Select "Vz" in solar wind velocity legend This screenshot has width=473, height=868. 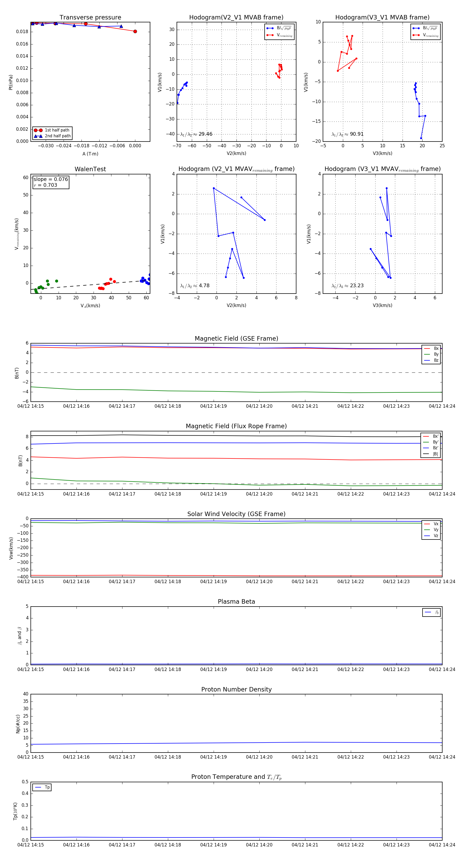(431, 536)
